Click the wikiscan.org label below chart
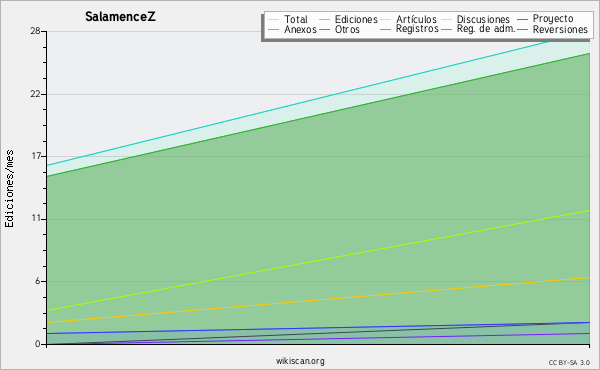The width and height of the screenshot is (600, 370). click(x=300, y=361)
